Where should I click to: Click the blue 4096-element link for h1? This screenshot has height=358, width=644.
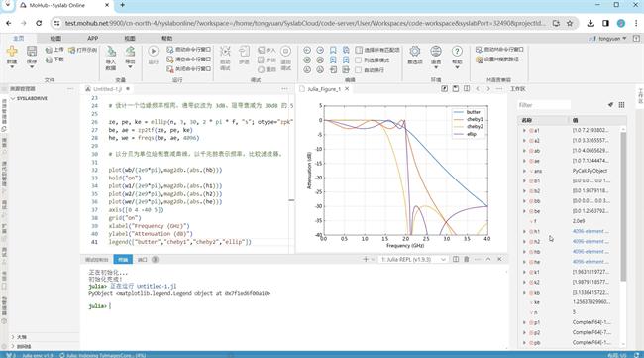point(590,231)
